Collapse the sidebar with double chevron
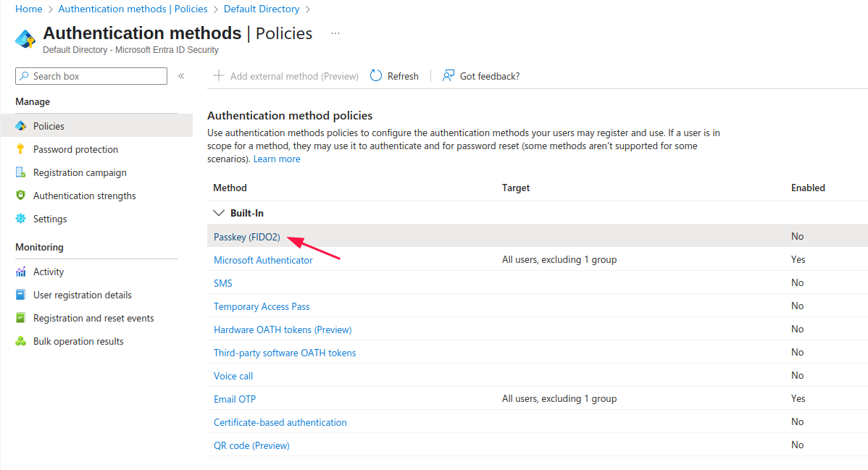The width and height of the screenshot is (868, 470). click(x=181, y=76)
